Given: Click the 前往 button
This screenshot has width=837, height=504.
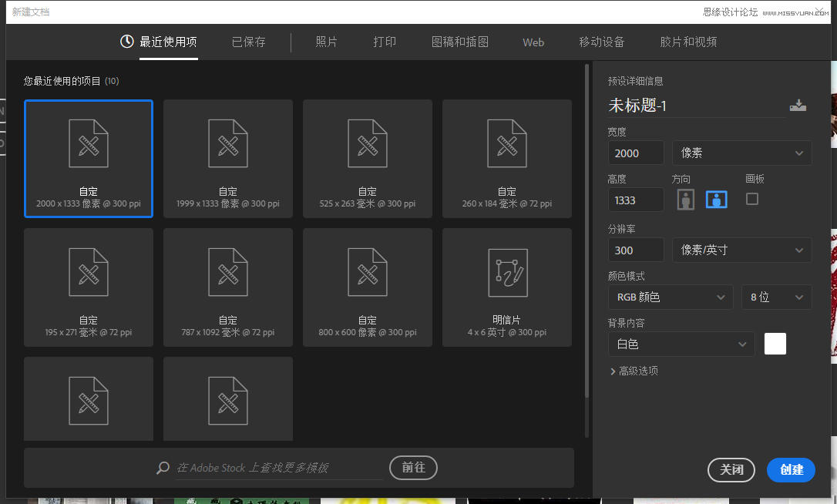Looking at the screenshot, I should [413, 468].
